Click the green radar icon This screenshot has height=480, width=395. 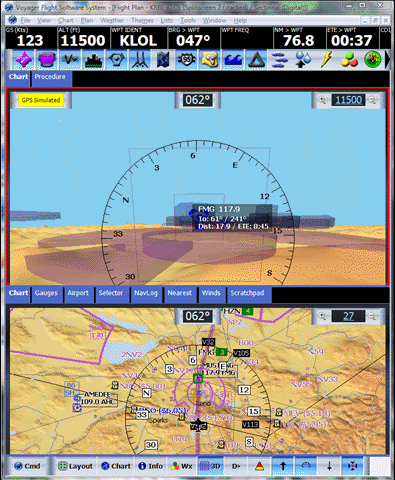coord(373,60)
